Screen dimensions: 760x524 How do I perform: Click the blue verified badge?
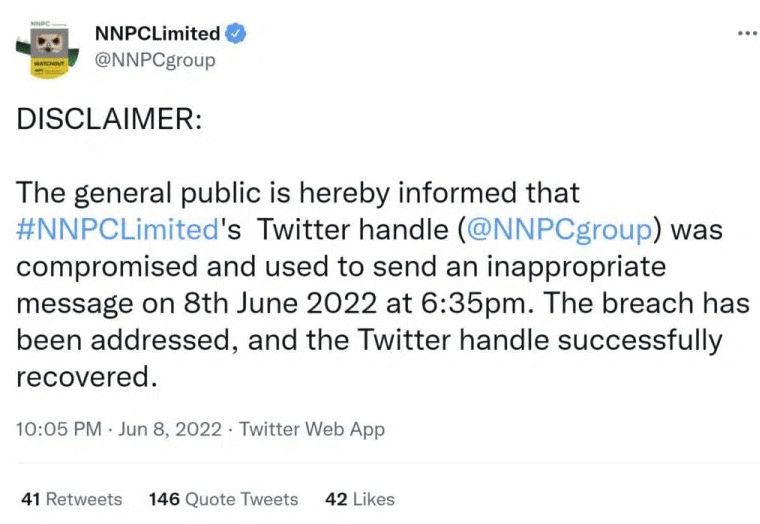tap(236, 34)
